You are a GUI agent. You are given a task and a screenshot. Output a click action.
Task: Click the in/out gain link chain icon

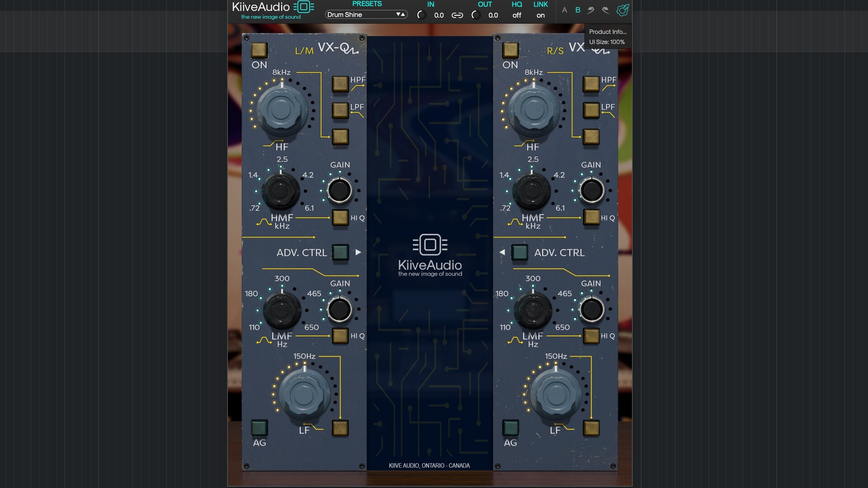click(457, 15)
